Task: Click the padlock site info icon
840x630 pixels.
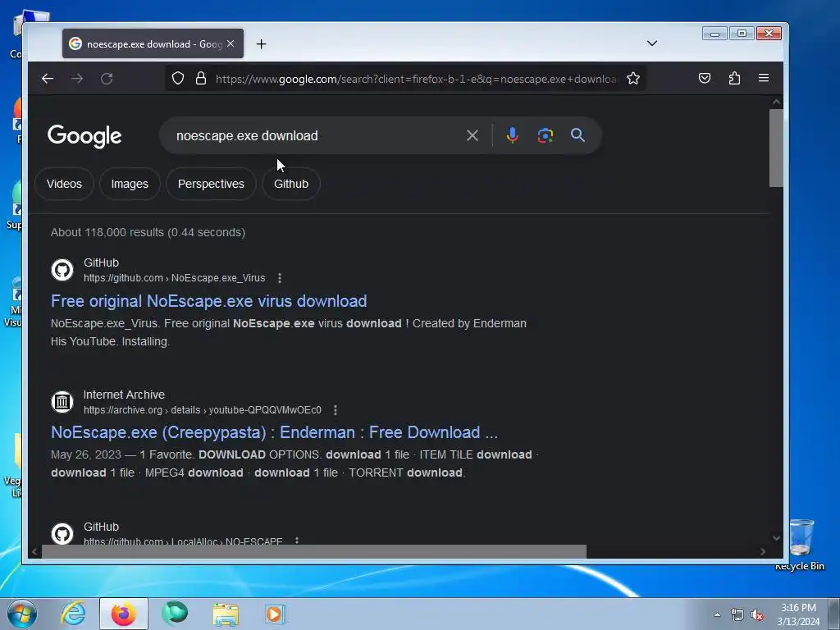Action: coord(201,79)
